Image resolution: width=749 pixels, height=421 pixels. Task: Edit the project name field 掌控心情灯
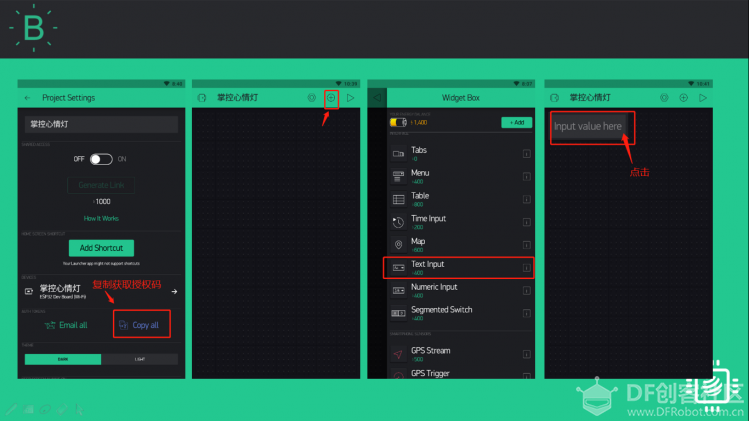pos(101,124)
